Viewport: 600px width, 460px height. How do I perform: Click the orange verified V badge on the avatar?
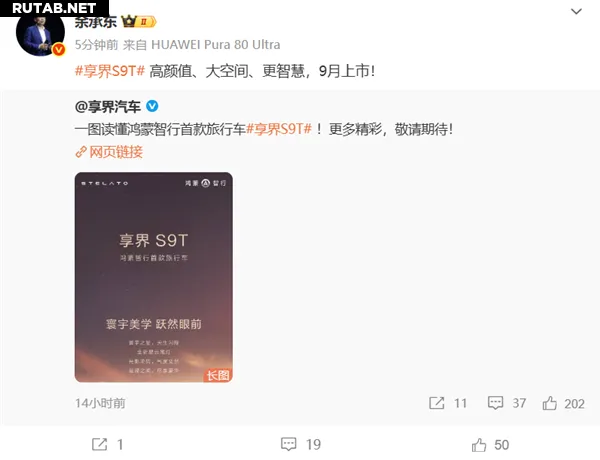(59, 49)
